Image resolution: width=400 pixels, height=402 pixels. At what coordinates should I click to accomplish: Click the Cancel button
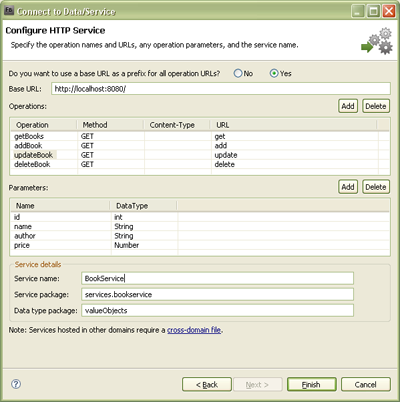[365, 385]
